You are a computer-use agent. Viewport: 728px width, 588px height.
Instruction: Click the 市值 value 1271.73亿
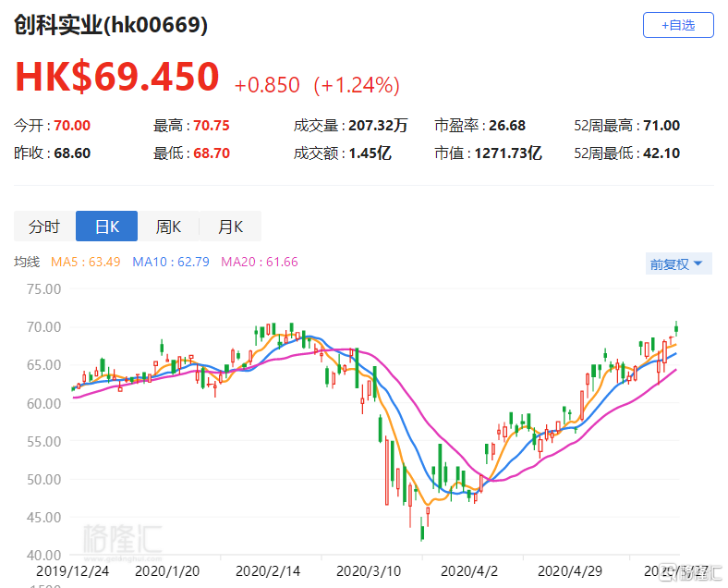point(508,153)
